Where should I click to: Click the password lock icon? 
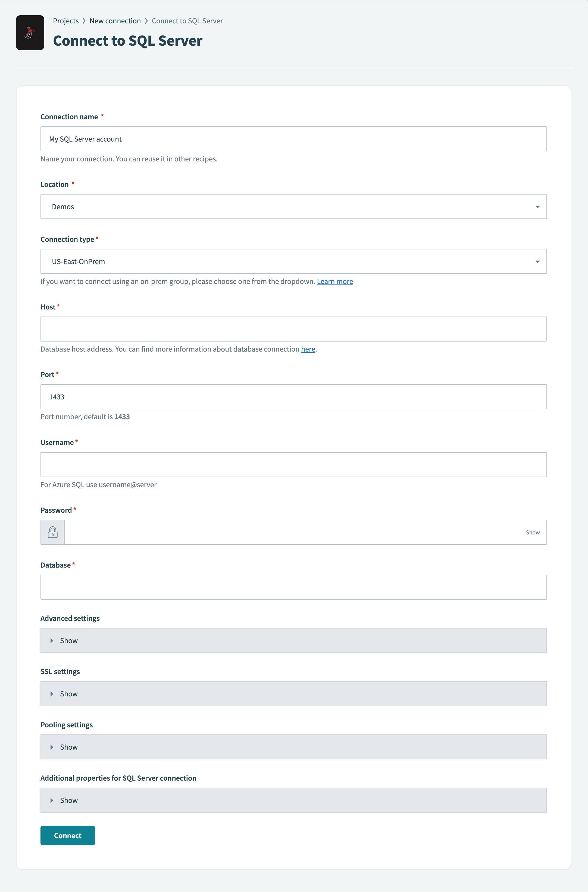click(x=52, y=532)
